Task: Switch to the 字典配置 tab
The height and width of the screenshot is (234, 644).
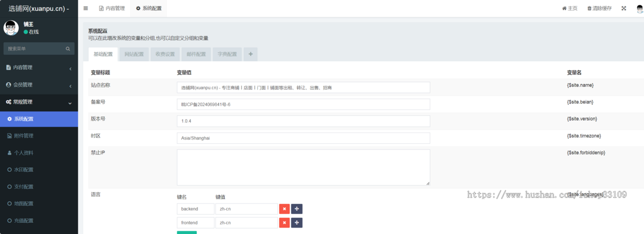Action: pos(228,54)
